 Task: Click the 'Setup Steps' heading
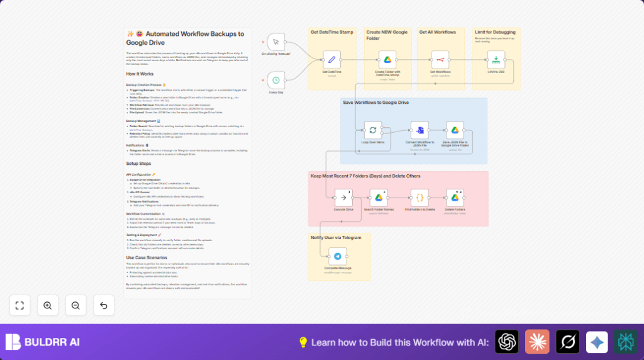[138, 164]
